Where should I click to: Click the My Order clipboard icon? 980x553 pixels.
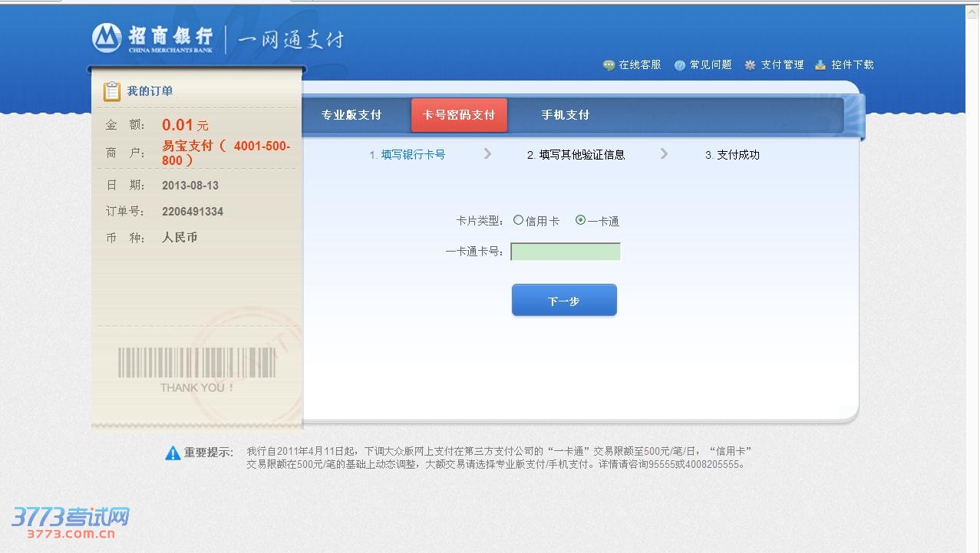112,91
